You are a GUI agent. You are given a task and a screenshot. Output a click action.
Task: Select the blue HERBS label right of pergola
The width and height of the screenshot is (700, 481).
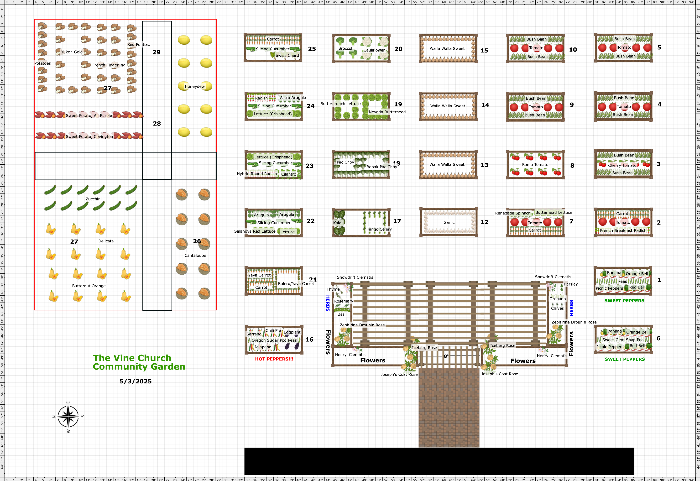click(572, 308)
